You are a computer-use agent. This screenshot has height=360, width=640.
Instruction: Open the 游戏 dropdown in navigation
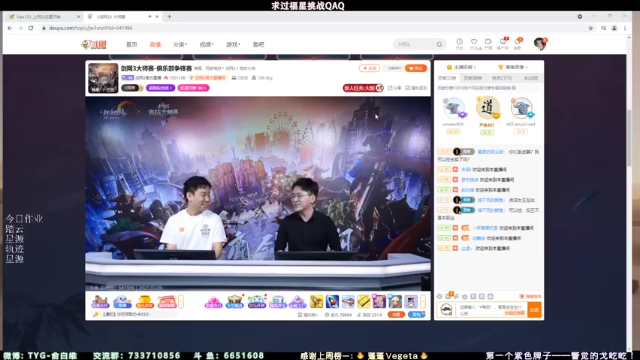pyautogui.click(x=233, y=44)
